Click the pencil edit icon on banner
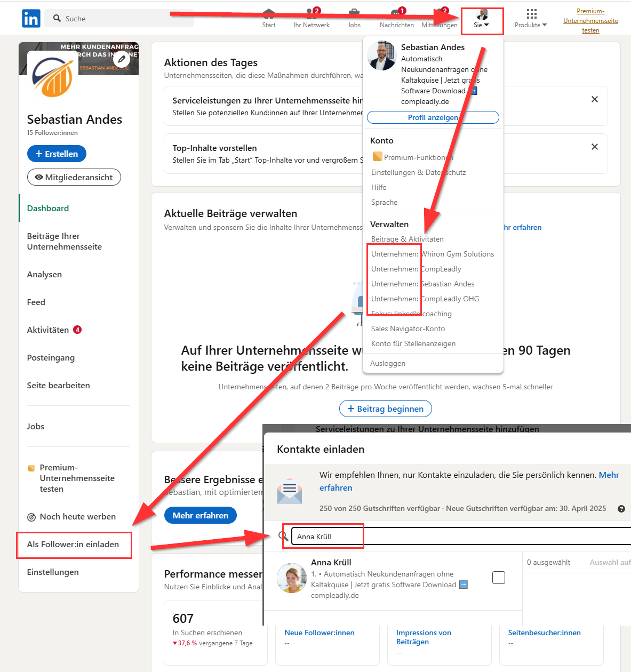Image resolution: width=631 pixels, height=672 pixels. (122, 59)
